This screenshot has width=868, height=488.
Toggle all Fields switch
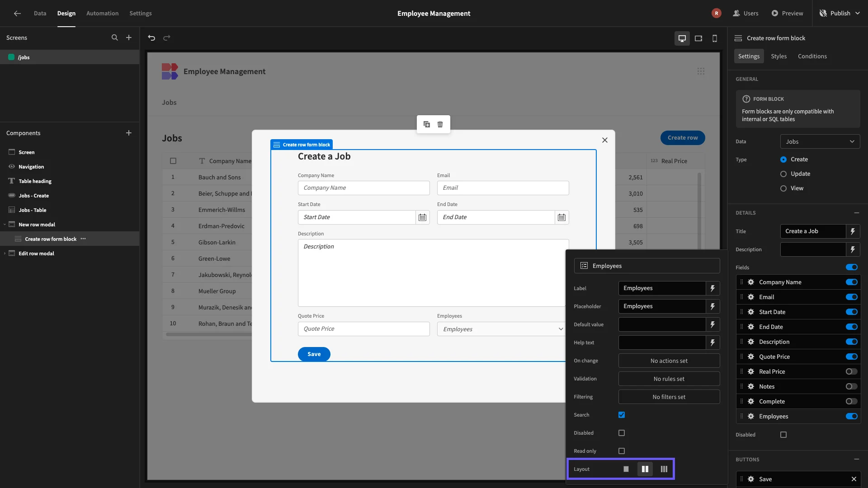[x=852, y=267]
